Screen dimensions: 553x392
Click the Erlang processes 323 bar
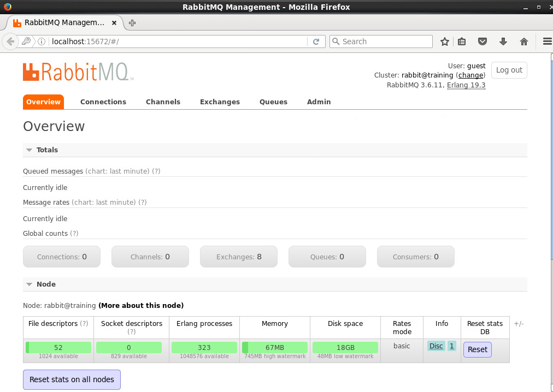point(204,348)
